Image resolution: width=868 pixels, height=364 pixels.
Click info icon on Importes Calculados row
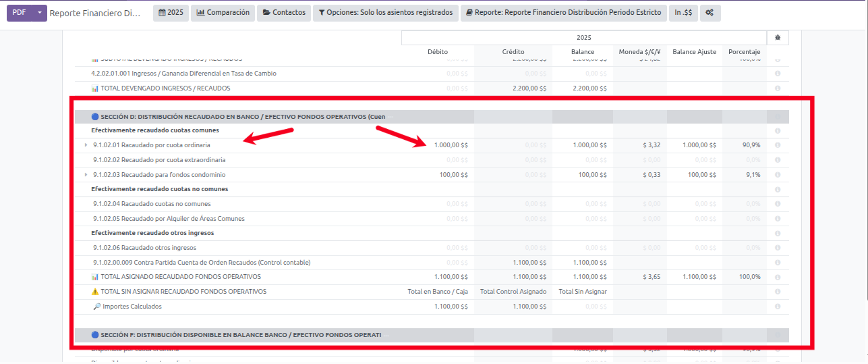[x=778, y=307]
